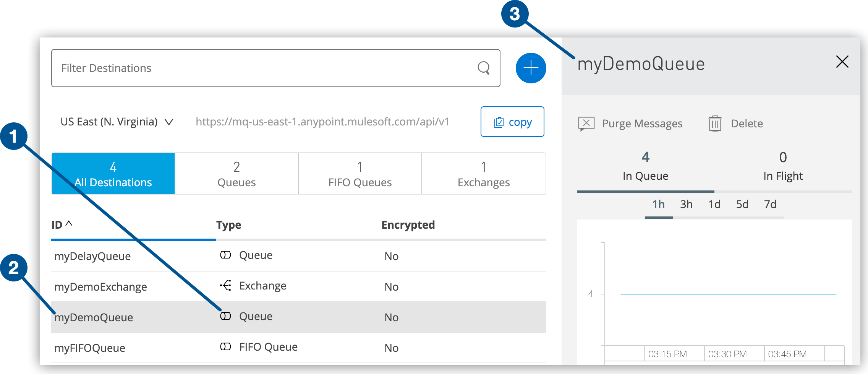The height and width of the screenshot is (374, 868).
Task: Open the myDemoExchange row
Action: click(101, 287)
